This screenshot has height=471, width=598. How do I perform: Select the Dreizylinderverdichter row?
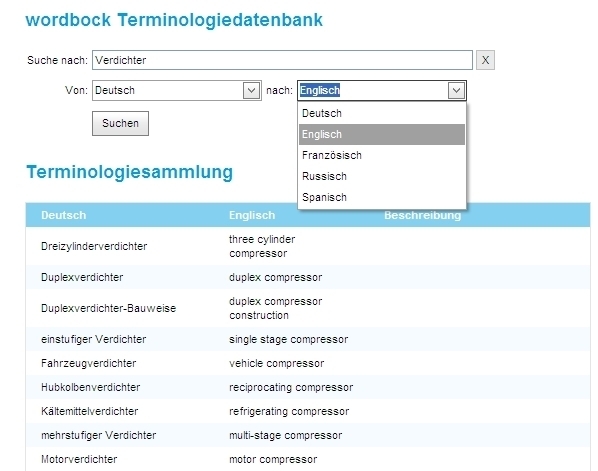[308, 246]
